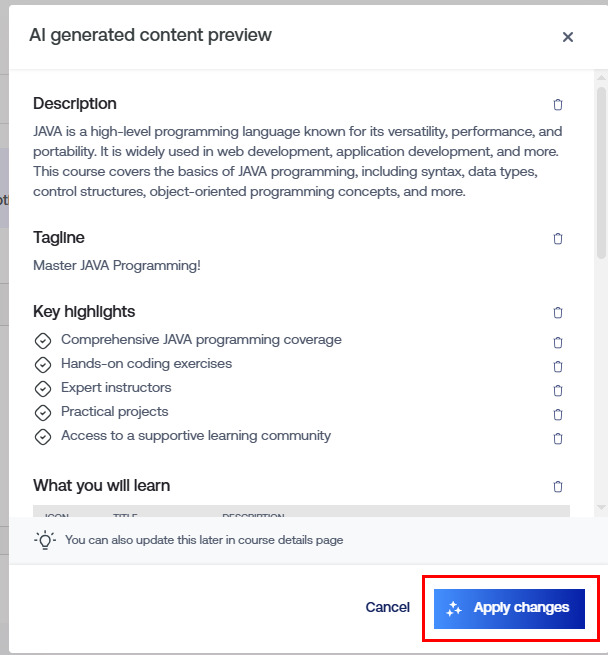Click the trash icon beside Tagline
The height and width of the screenshot is (655, 608).
(x=558, y=239)
